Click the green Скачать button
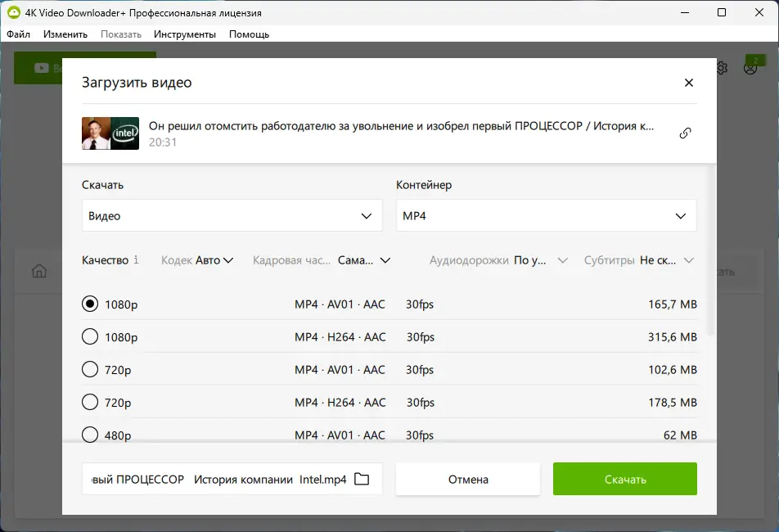The image size is (779, 532). 625,479
